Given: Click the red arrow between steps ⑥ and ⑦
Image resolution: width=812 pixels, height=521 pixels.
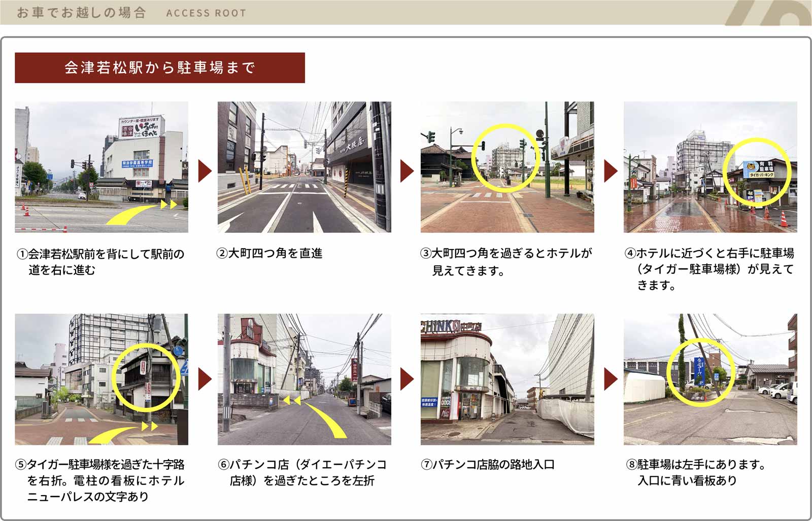Looking at the screenshot, I should point(407,379).
